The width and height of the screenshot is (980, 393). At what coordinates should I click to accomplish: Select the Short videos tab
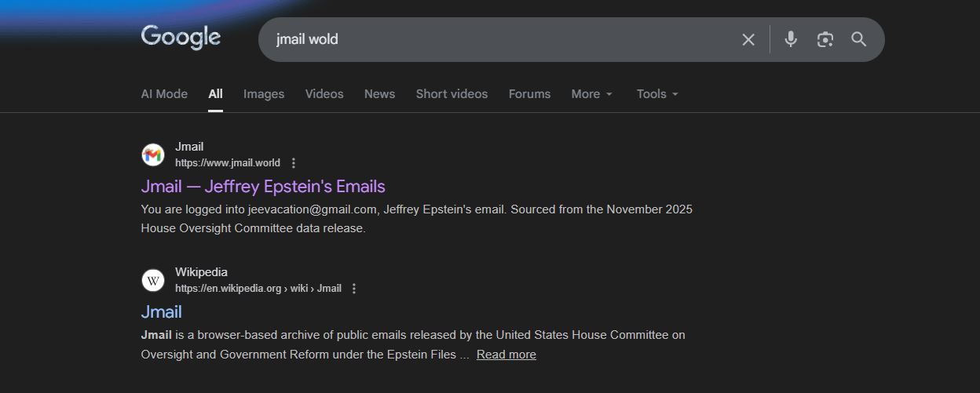(x=452, y=94)
